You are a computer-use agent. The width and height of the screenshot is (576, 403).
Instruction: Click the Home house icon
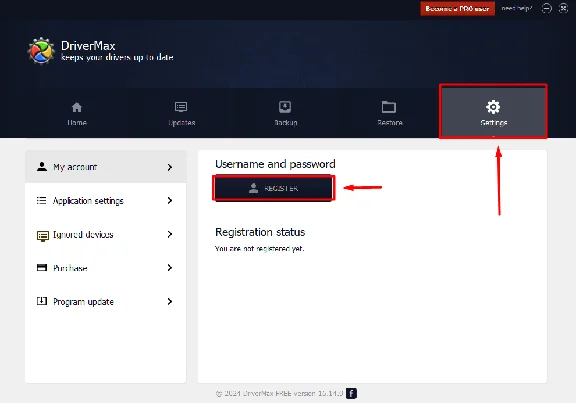pos(77,107)
